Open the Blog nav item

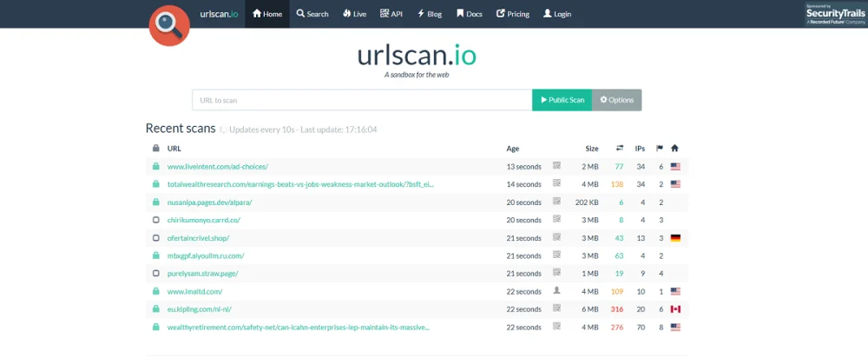(x=430, y=14)
